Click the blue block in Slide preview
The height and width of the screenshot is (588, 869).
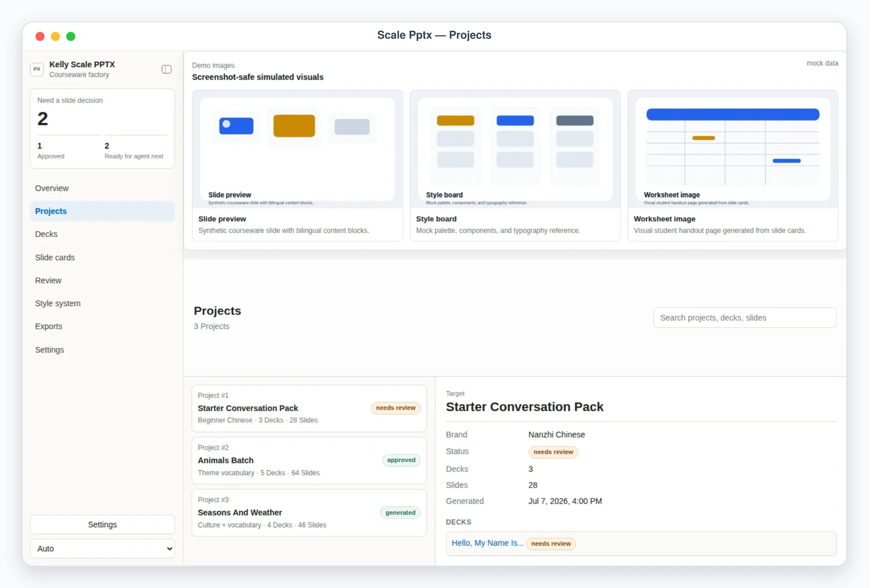point(236,126)
